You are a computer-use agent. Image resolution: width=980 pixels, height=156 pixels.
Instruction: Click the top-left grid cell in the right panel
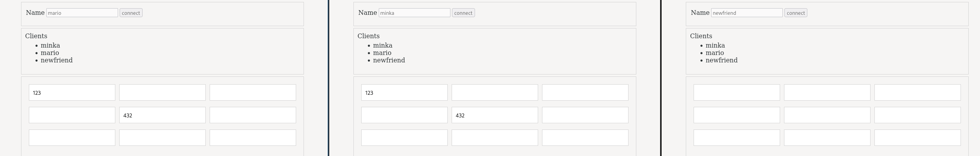tap(737, 92)
